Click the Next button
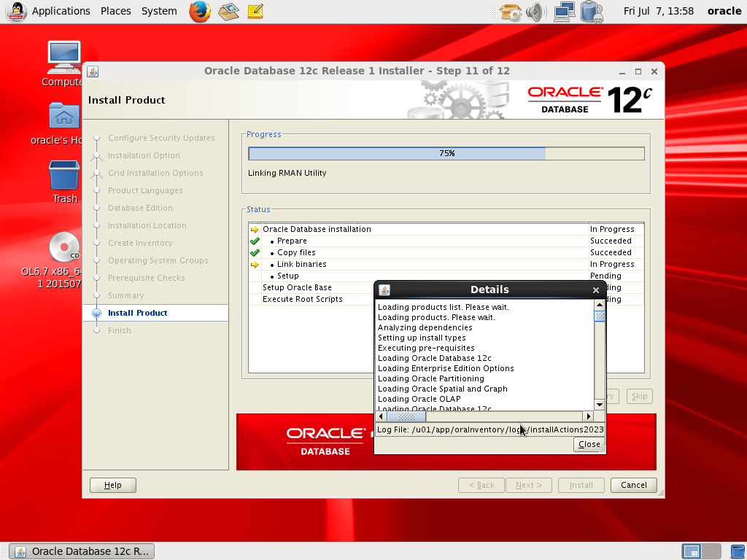Image resolution: width=747 pixels, height=560 pixels. (529, 485)
